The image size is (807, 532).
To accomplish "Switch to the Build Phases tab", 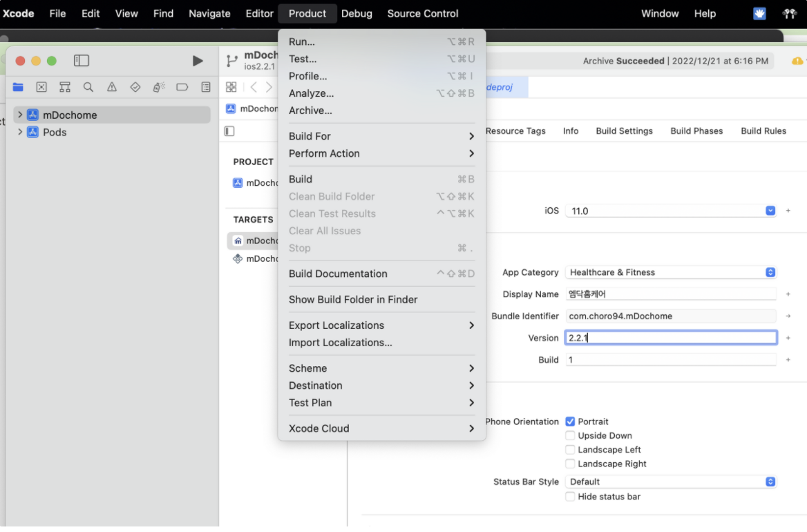I will click(696, 131).
